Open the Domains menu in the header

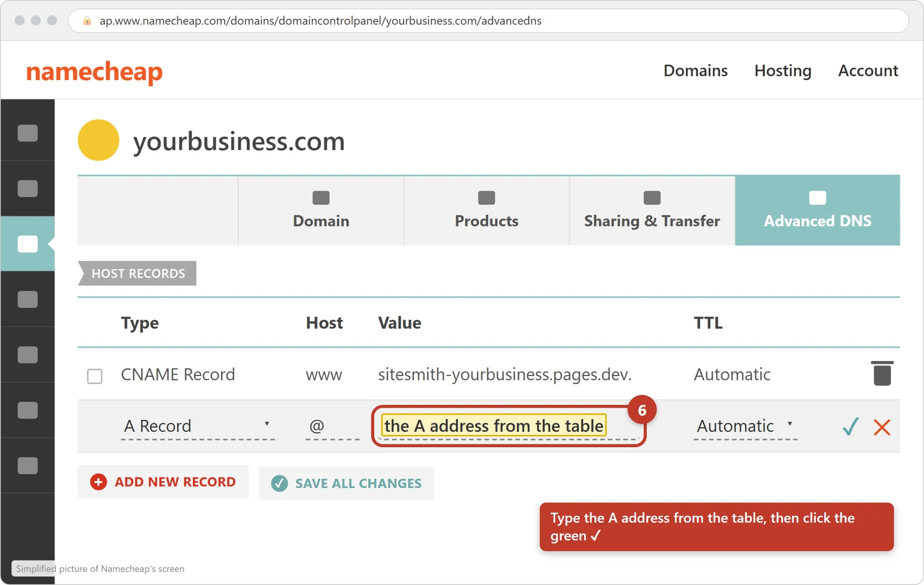point(695,70)
